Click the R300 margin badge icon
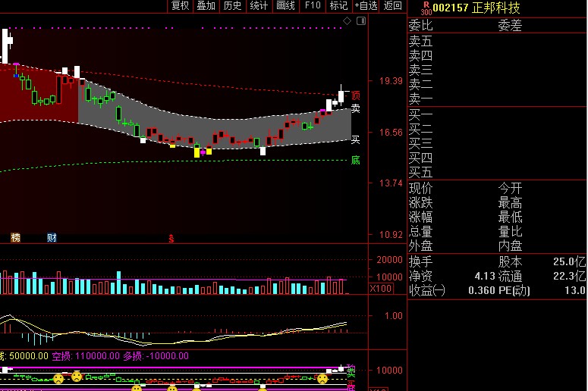 tap(426, 8)
